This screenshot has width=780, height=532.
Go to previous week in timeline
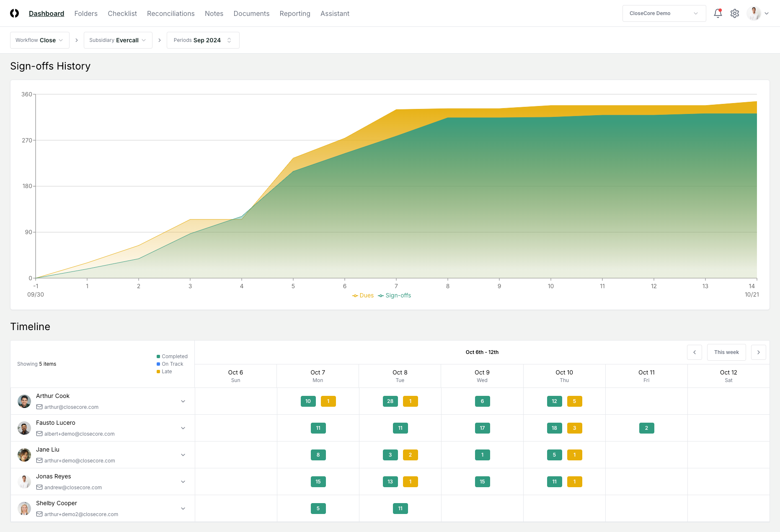coord(694,352)
